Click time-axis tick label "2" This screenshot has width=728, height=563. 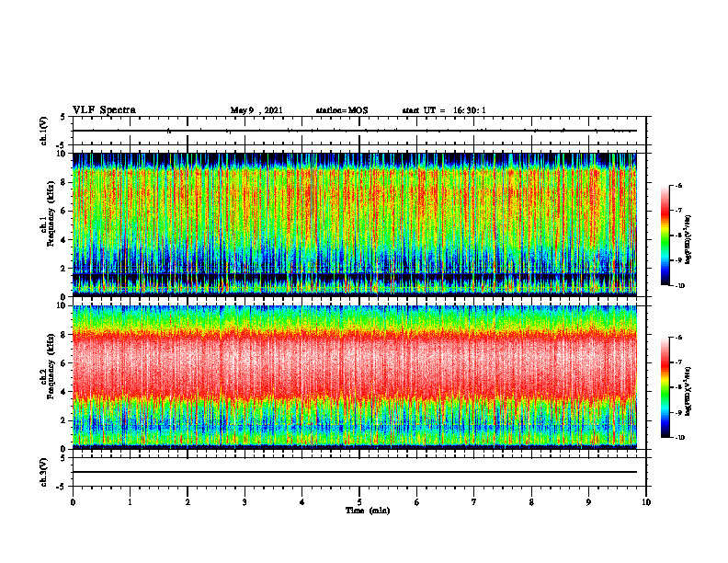[x=188, y=502]
